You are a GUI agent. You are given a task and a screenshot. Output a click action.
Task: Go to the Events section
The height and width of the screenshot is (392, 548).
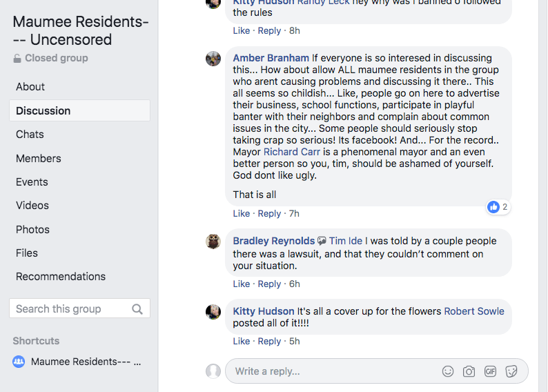coord(32,182)
